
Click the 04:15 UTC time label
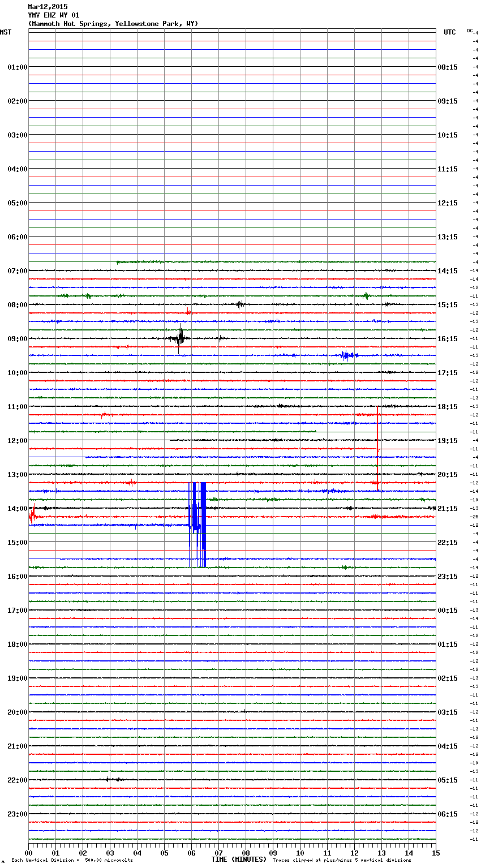point(448,746)
